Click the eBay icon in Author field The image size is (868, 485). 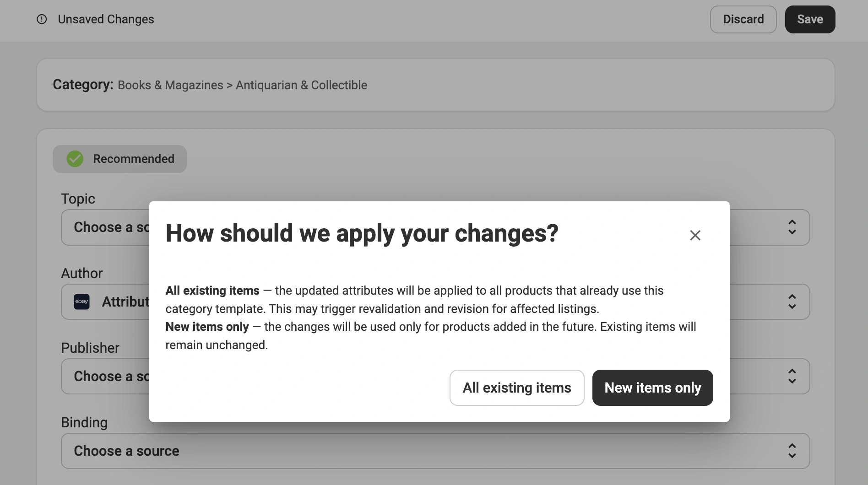[82, 302]
